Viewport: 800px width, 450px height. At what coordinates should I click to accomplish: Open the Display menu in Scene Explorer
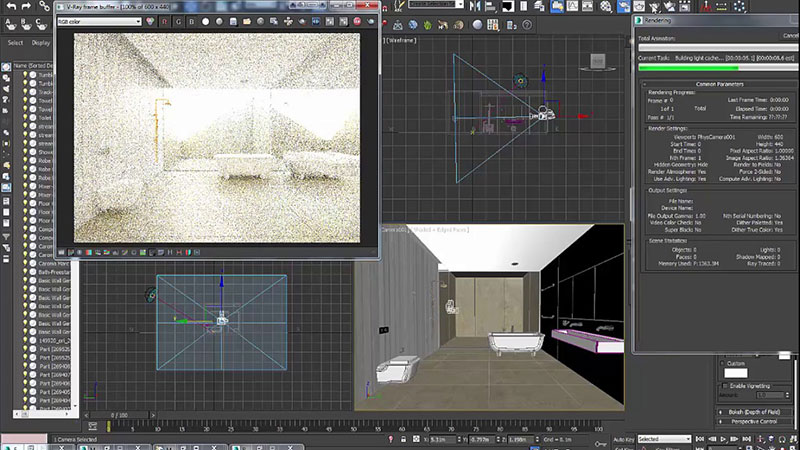pos(41,43)
